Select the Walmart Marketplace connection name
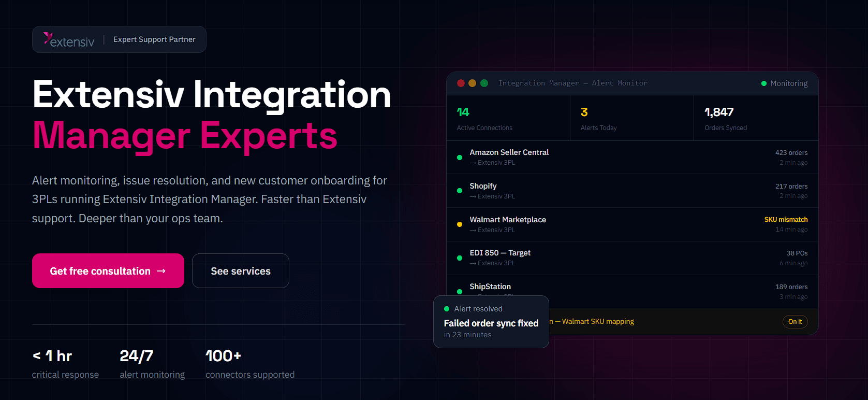The image size is (868, 400). [508, 220]
